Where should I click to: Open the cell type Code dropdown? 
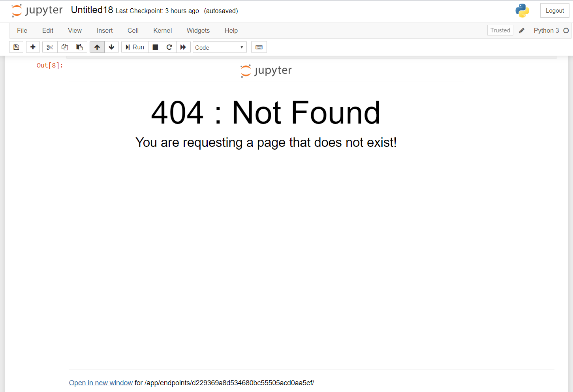tap(220, 47)
